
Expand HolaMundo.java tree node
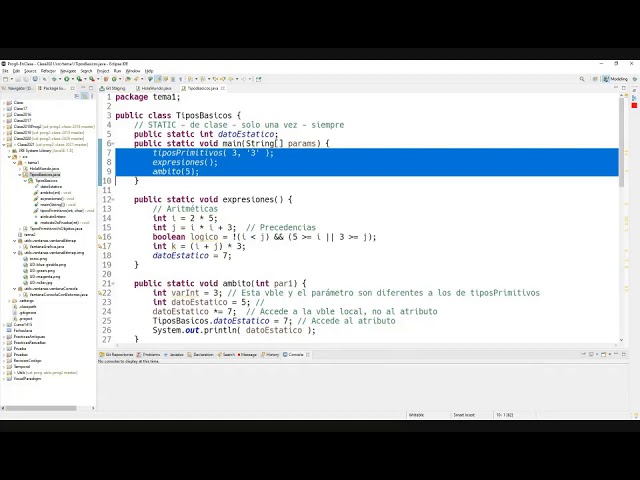point(20,169)
